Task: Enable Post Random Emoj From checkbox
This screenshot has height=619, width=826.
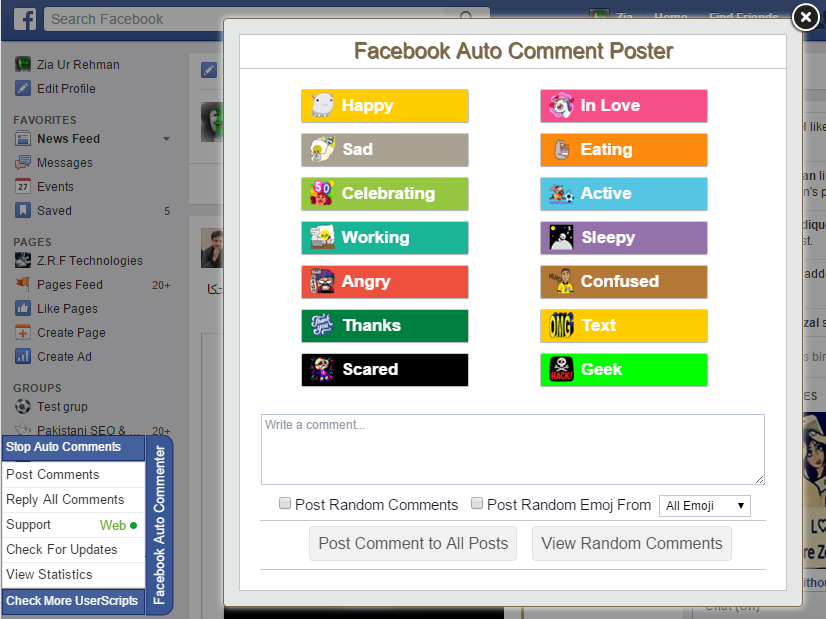Action: pyautogui.click(x=477, y=504)
